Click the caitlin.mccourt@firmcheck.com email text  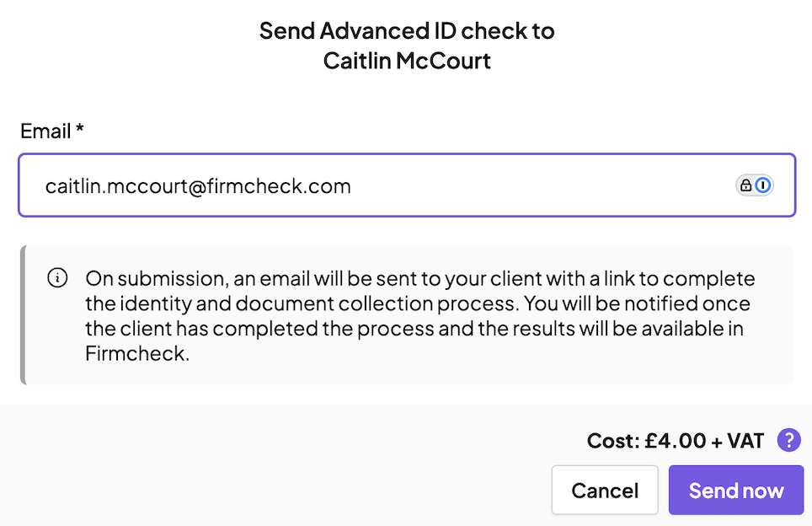tap(198, 185)
